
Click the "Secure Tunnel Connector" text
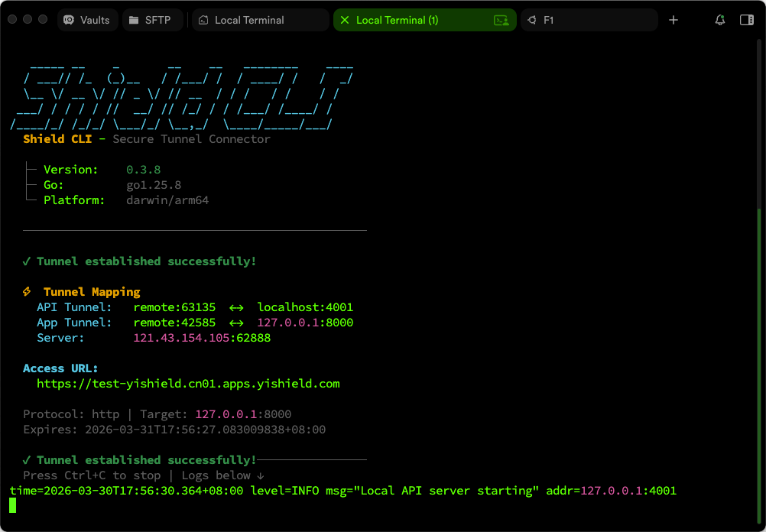tap(191, 139)
